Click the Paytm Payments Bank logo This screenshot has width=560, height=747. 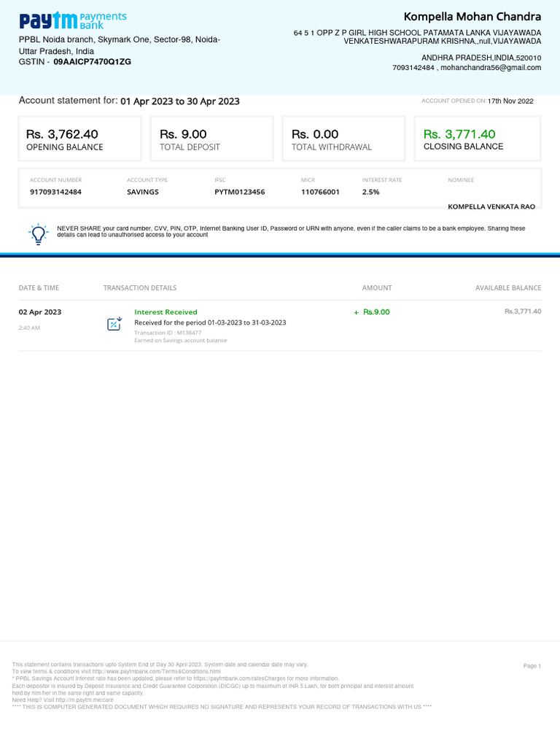[73, 20]
